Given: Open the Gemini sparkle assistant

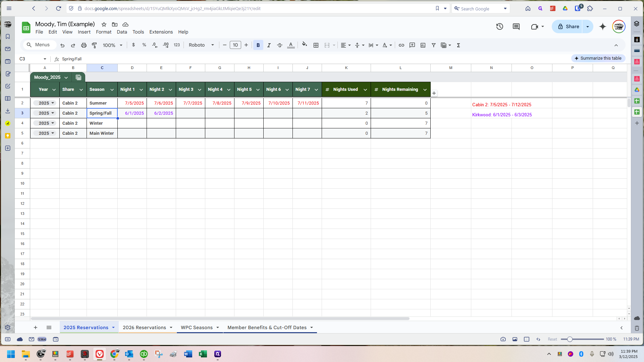Looking at the screenshot, I should (603, 26).
